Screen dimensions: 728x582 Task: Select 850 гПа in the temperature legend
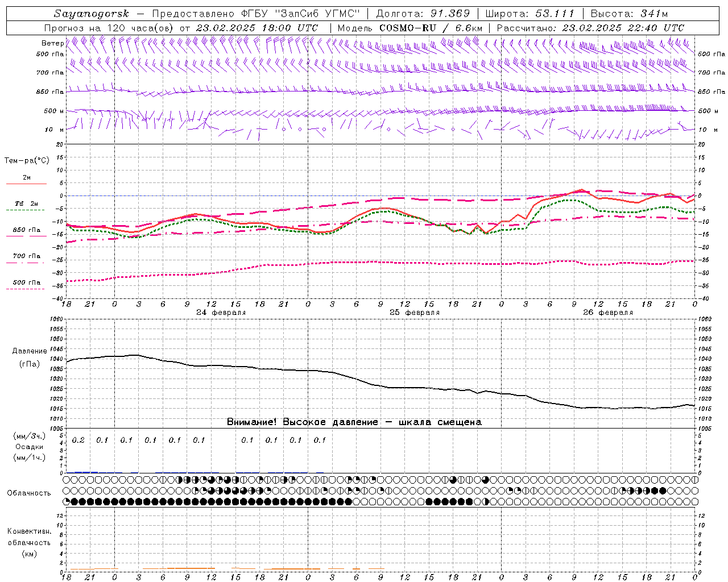click(x=27, y=230)
